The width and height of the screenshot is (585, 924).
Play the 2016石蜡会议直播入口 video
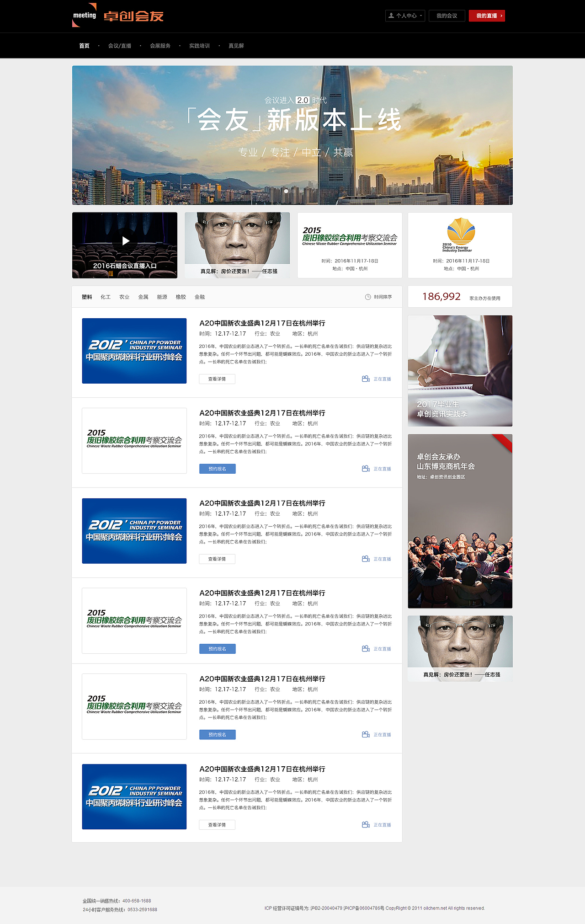(x=125, y=245)
